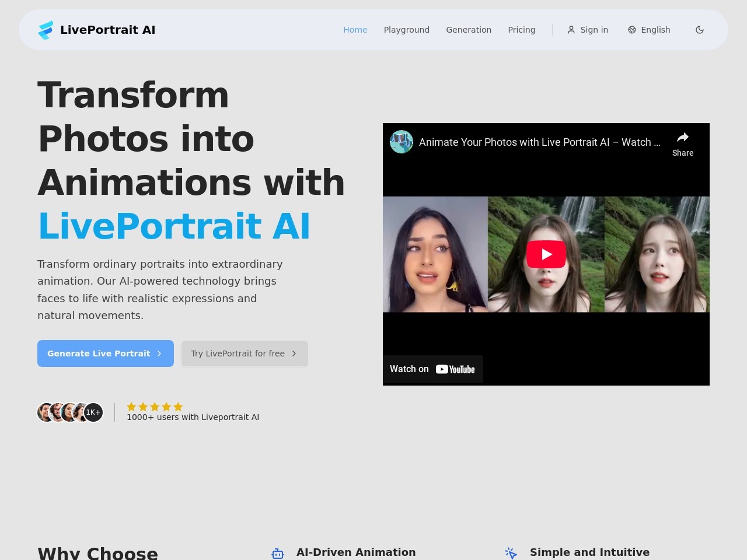Click the person icon beside Sign in
The height and width of the screenshot is (560, 747).
(571, 30)
